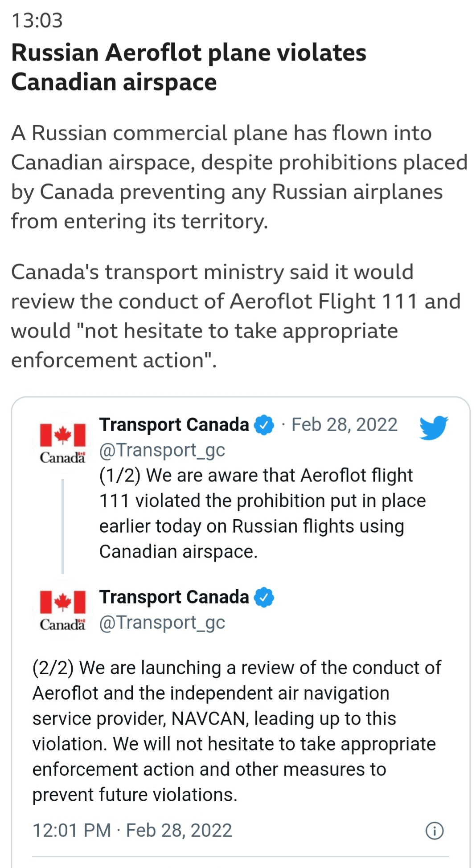Tap the (1/2) tweet text body
The width and height of the screenshot is (476, 868).
click(x=263, y=513)
